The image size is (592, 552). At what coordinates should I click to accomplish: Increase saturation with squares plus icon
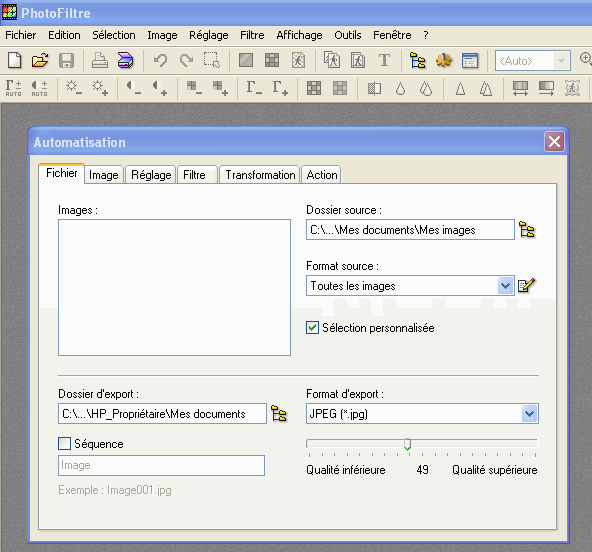[x=220, y=88]
